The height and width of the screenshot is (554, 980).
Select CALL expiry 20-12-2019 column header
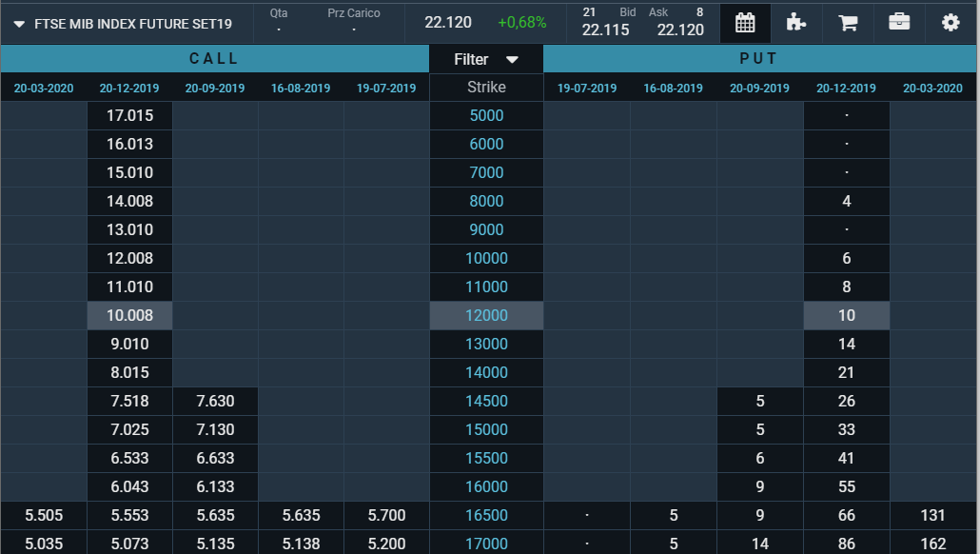tap(129, 89)
